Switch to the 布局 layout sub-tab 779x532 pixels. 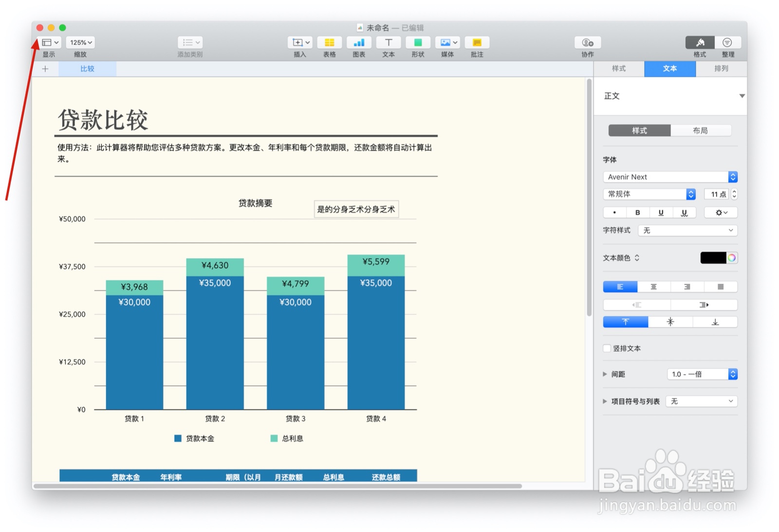click(x=702, y=130)
